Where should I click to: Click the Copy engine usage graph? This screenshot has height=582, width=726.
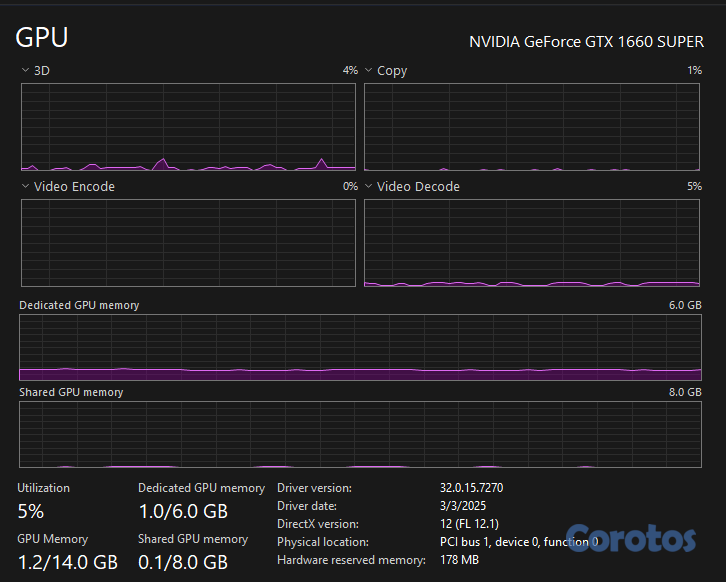532,127
